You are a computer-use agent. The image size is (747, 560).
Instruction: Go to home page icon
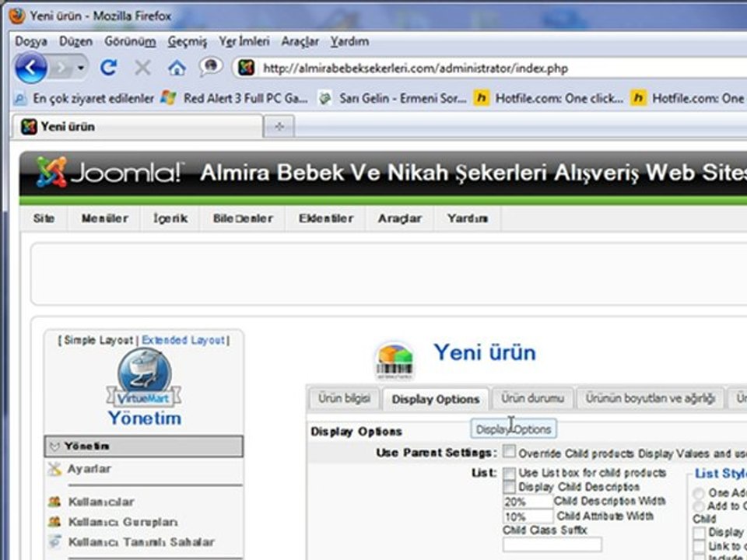click(x=177, y=68)
